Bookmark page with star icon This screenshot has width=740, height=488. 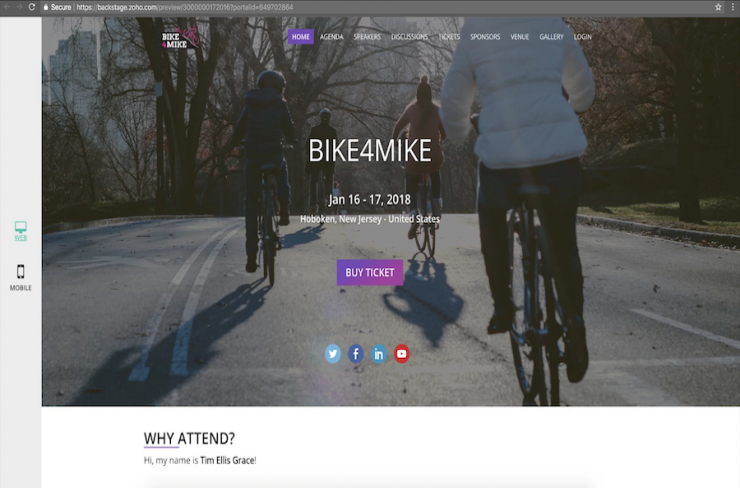click(x=718, y=7)
